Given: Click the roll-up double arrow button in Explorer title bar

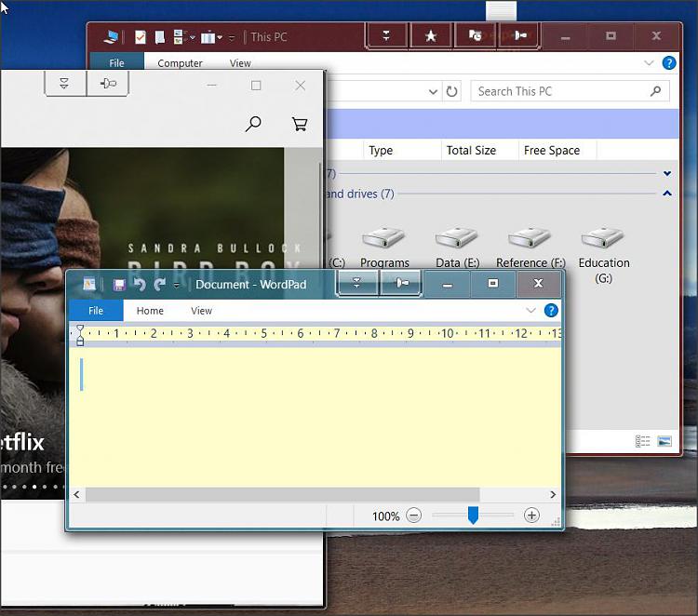Looking at the screenshot, I should pos(386,35).
